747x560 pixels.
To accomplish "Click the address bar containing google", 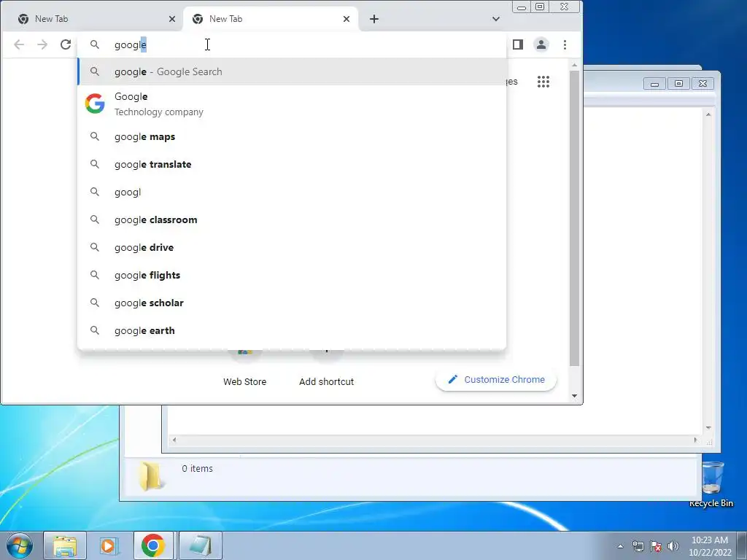I will click(x=292, y=44).
